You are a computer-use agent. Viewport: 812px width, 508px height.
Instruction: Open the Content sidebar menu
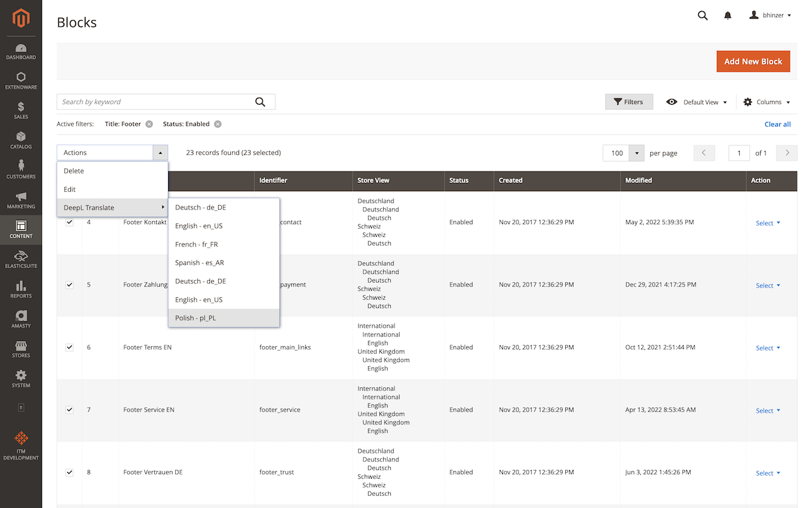pyautogui.click(x=21, y=231)
